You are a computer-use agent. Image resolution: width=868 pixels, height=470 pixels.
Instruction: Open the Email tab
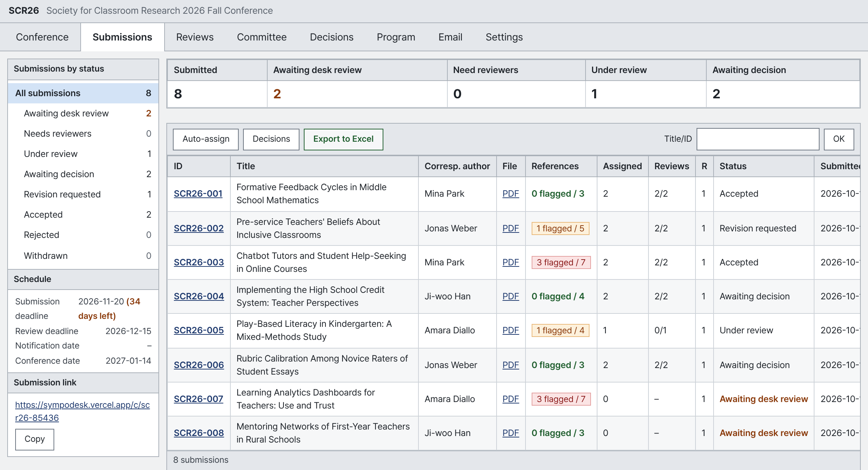click(x=450, y=37)
